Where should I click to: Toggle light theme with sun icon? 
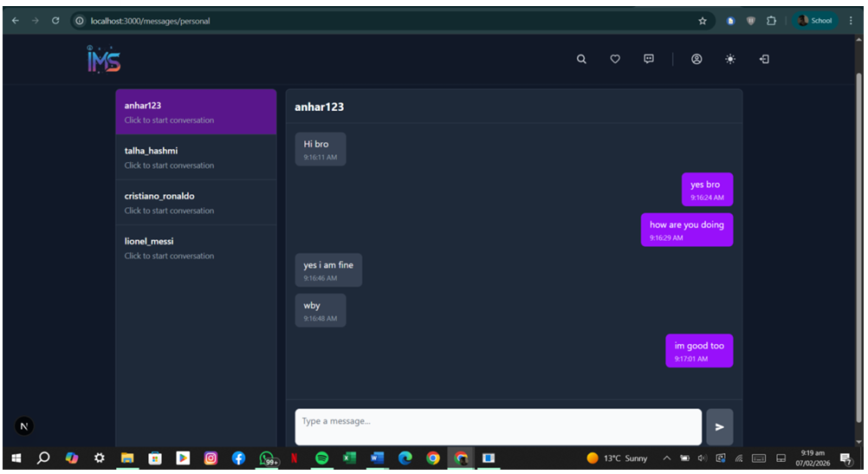click(730, 59)
